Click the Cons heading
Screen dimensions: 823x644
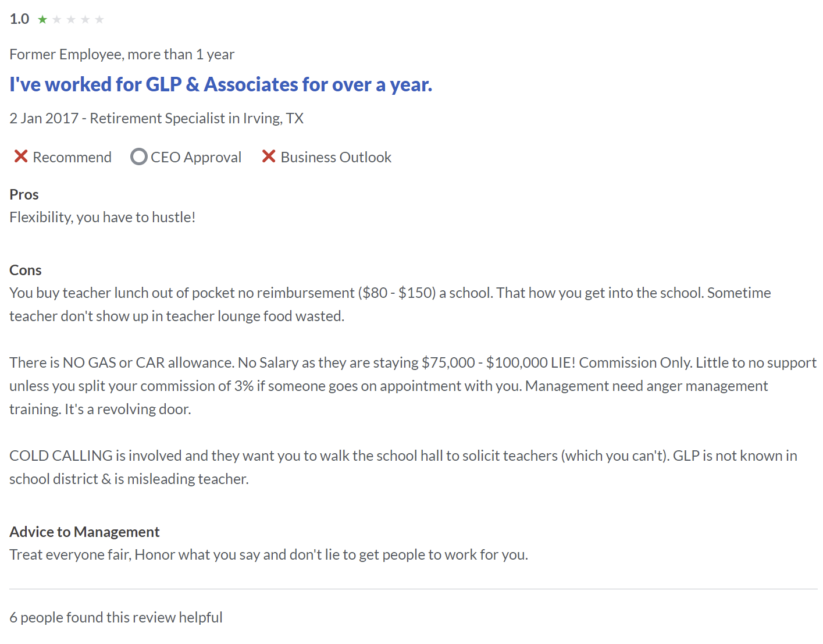click(x=26, y=270)
